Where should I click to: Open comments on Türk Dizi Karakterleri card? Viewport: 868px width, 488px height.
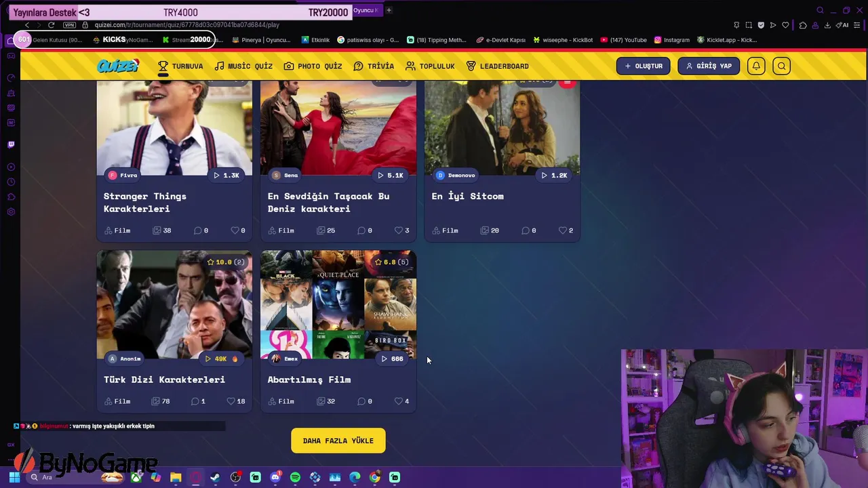click(x=198, y=401)
